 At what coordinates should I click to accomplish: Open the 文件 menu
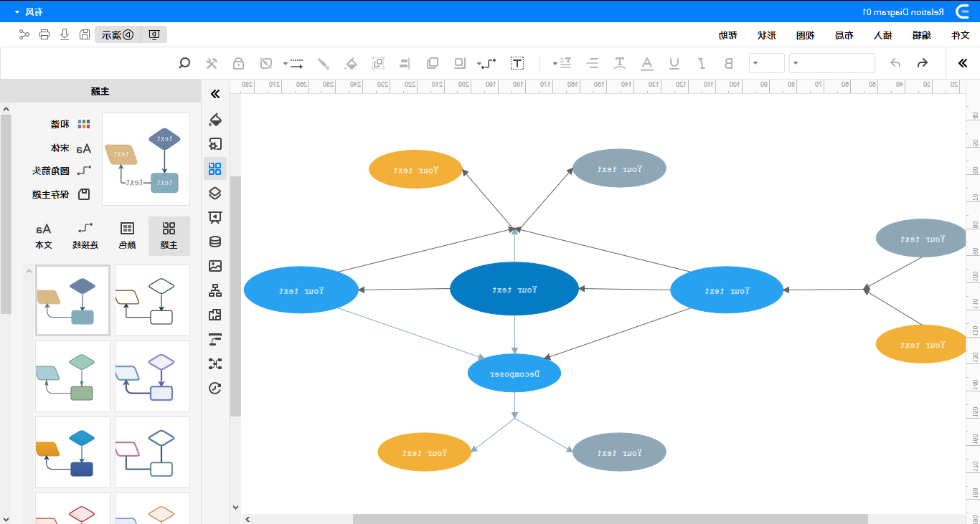click(x=960, y=34)
